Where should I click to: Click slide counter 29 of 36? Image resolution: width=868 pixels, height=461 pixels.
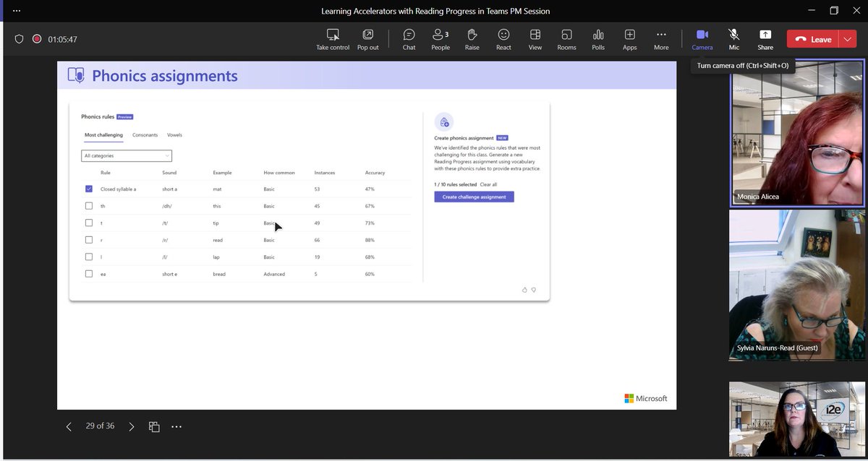pyautogui.click(x=100, y=426)
